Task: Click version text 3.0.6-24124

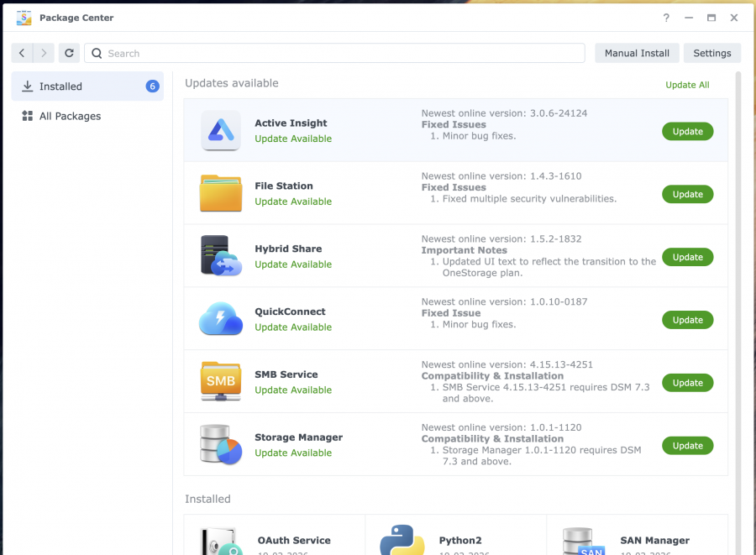Action: (559, 113)
